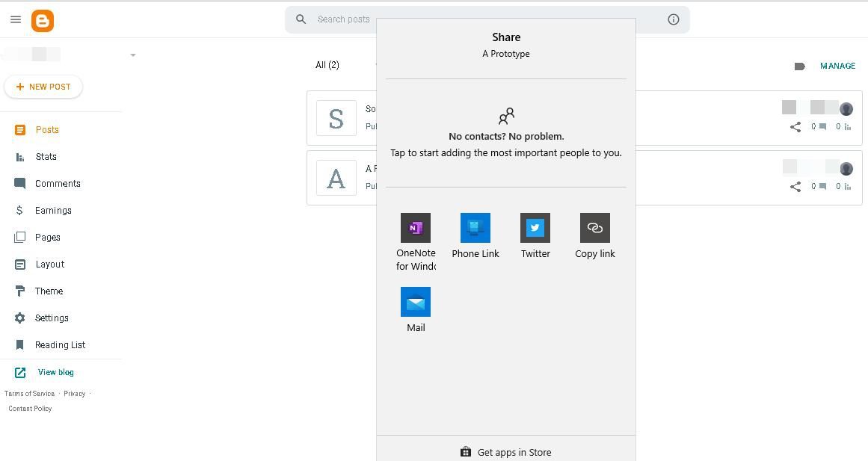The height and width of the screenshot is (461, 868).
Task: Click Get apps in Store
Action: (506, 452)
